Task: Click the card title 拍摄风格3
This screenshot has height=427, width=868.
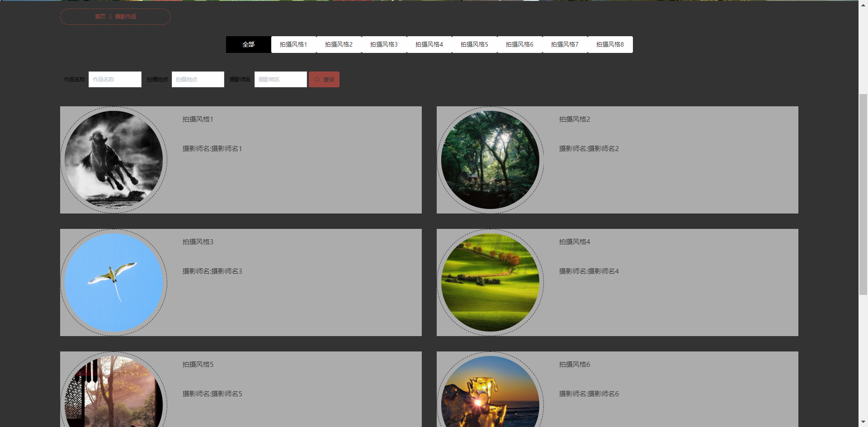Action: pos(198,242)
